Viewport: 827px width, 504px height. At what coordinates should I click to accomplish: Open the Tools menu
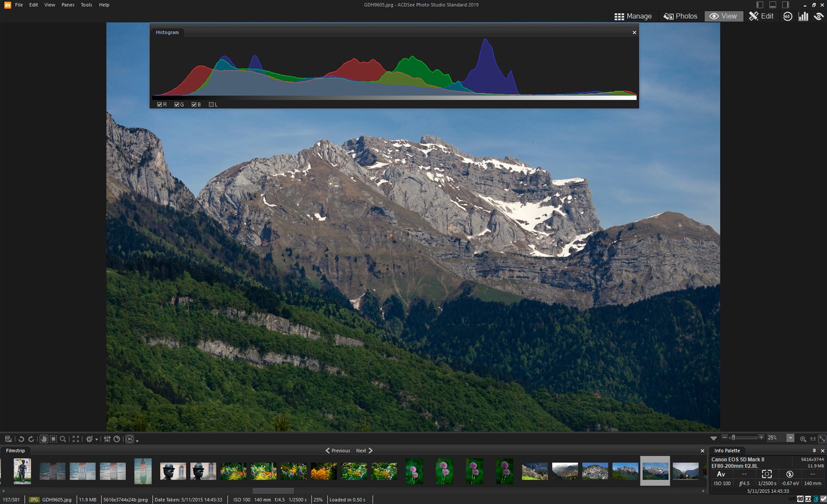86,4
